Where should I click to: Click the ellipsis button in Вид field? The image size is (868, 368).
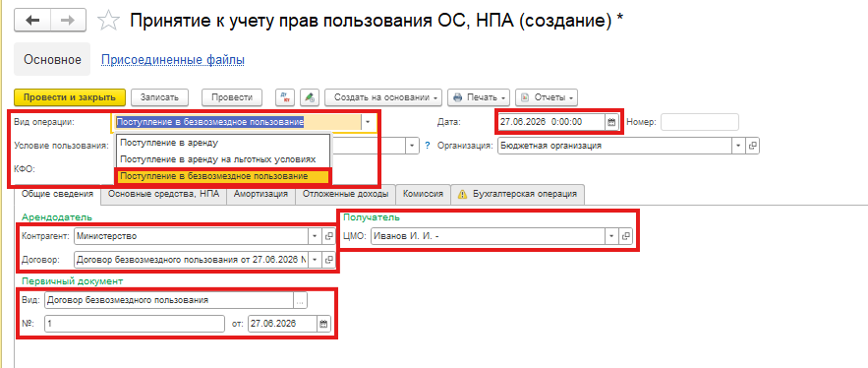[300, 300]
